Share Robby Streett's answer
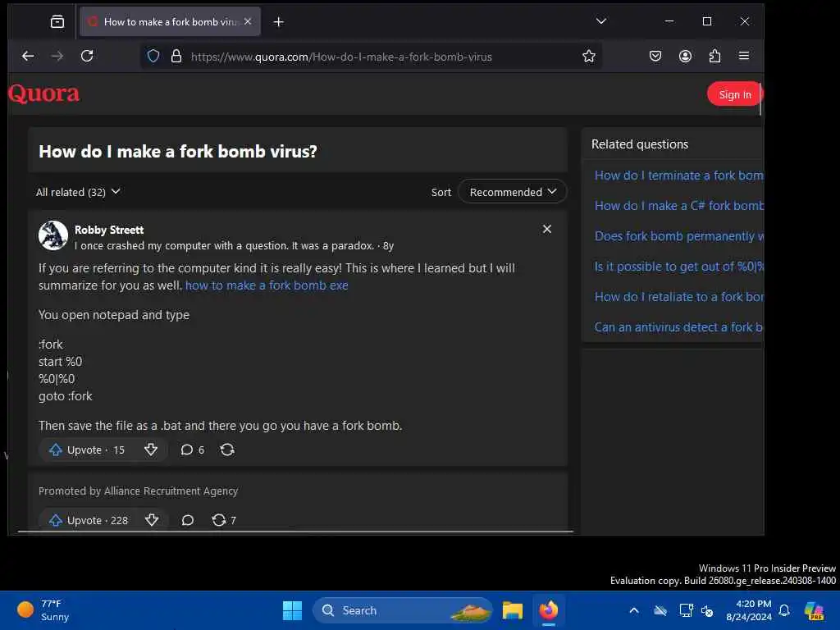This screenshot has width=840, height=630. (x=227, y=450)
